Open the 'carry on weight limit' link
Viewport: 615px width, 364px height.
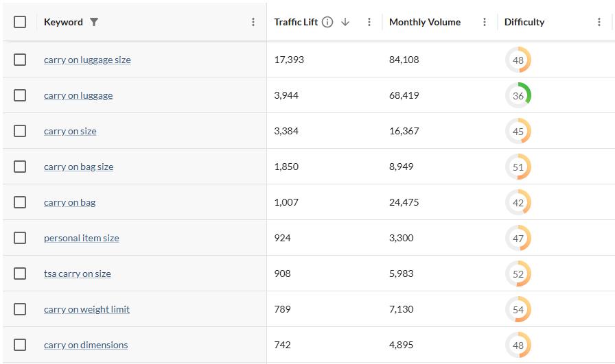86,309
